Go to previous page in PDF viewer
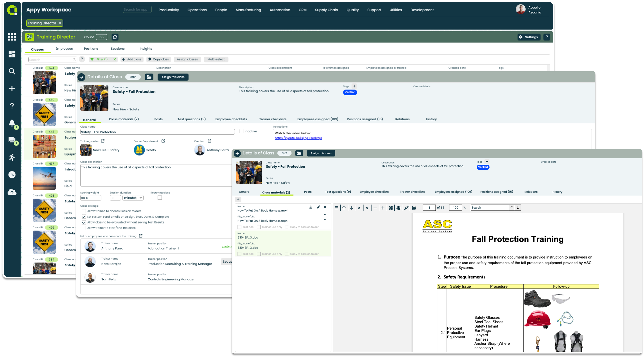The height and width of the screenshot is (357, 644). (344, 208)
